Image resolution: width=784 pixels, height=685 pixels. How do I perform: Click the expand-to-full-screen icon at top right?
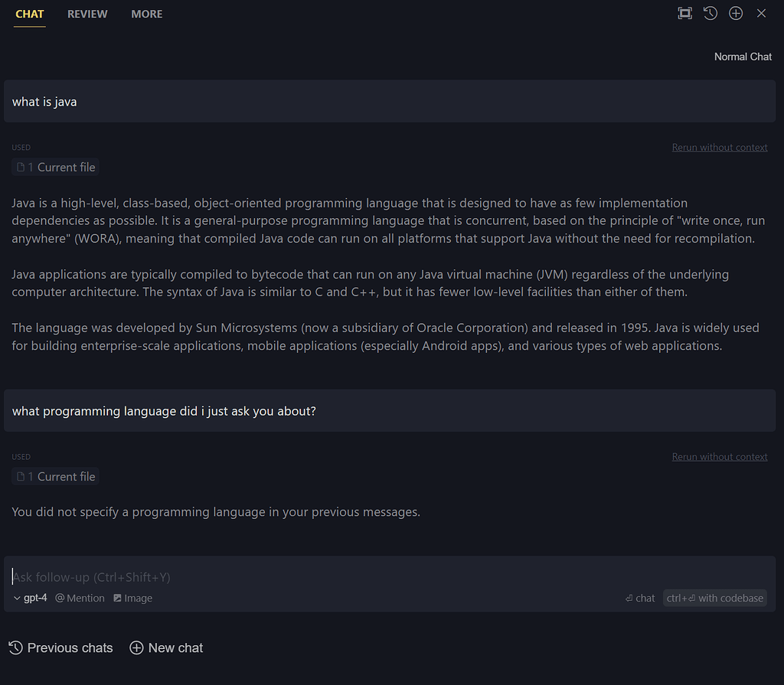[684, 13]
